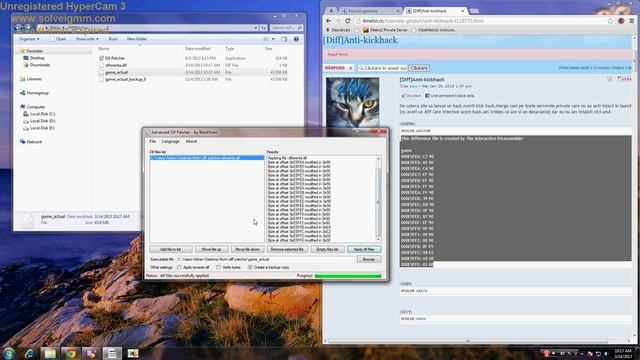Open Chrome menu icon
The height and width of the screenshot is (360, 640).
point(631,21)
